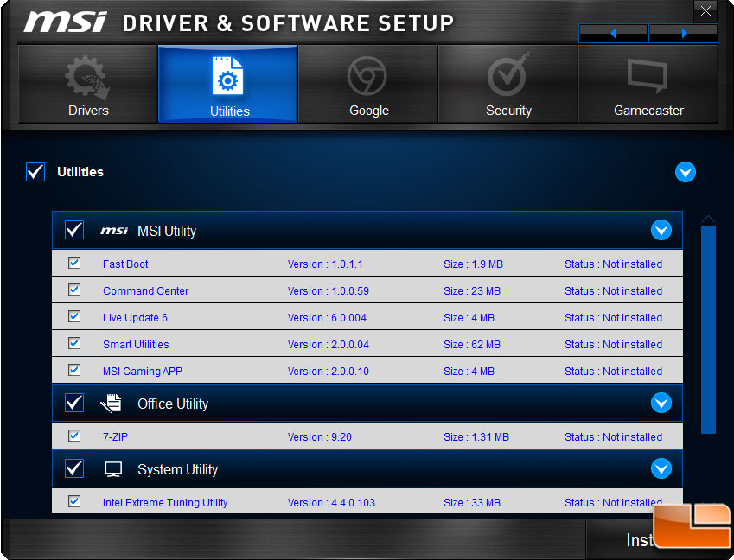The image size is (734, 560).
Task: Click the Office Utility group title
Action: pyautogui.click(x=173, y=404)
